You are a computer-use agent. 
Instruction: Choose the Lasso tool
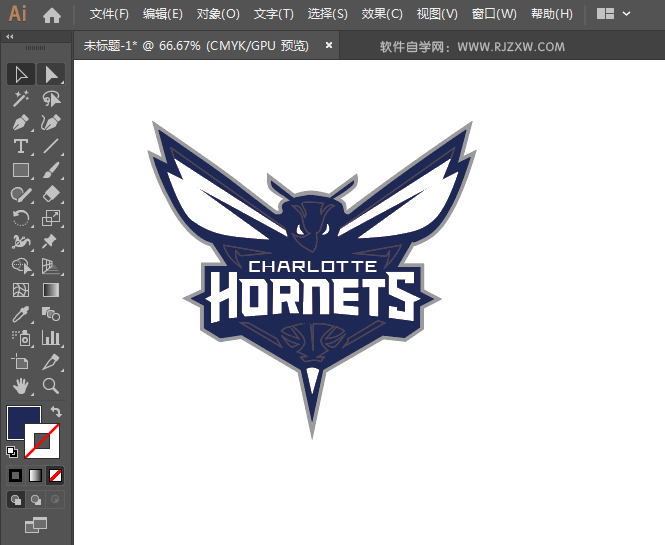coord(51,99)
